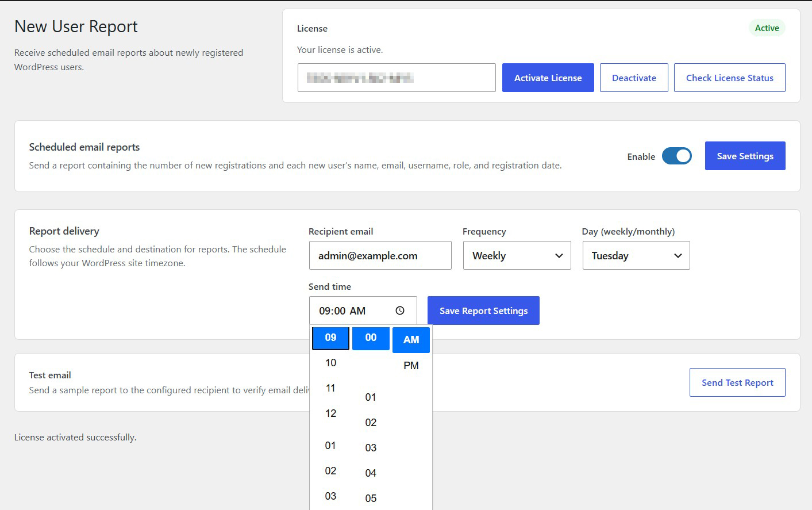Open the Frequency dropdown set to Weekly

click(x=517, y=255)
